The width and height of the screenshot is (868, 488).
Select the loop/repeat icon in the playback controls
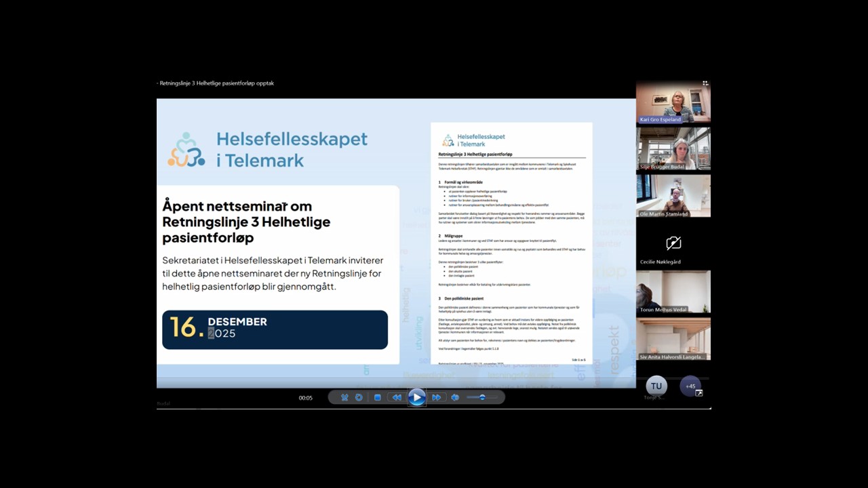click(x=359, y=397)
